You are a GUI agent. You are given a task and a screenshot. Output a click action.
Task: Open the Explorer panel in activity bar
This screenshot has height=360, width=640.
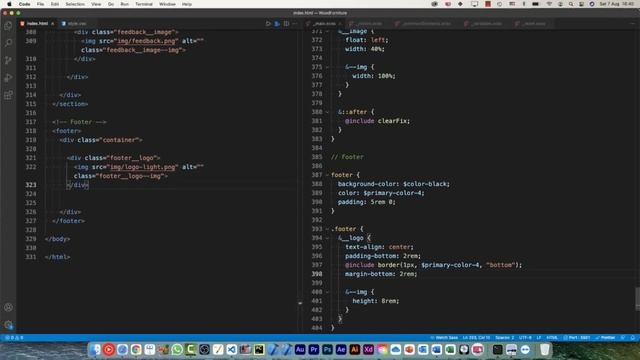[8, 26]
